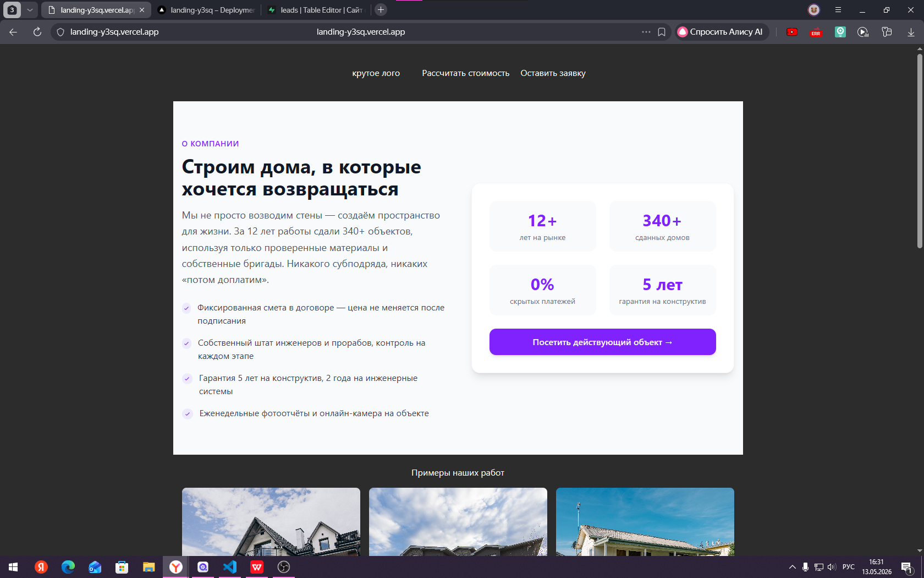Bookmark this page with the bookmark icon
The height and width of the screenshot is (578, 924).
pyautogui.click(x=662, y=32)
